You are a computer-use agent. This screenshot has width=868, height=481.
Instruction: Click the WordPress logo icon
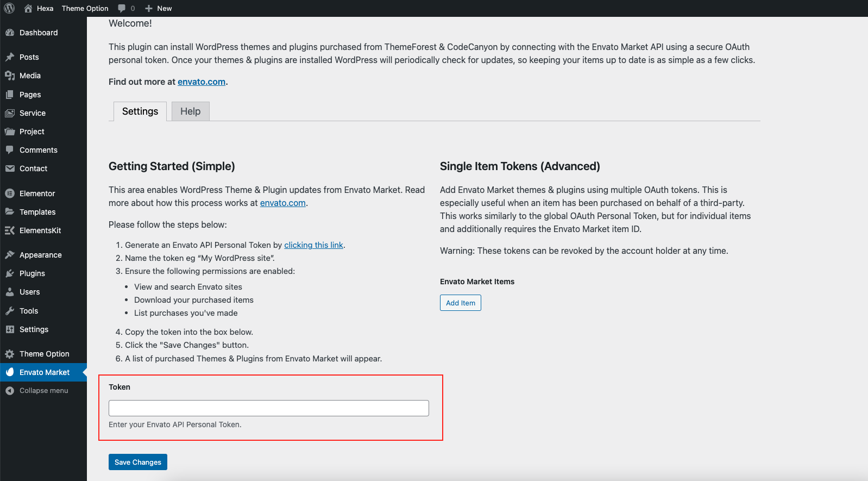point(9,8)
